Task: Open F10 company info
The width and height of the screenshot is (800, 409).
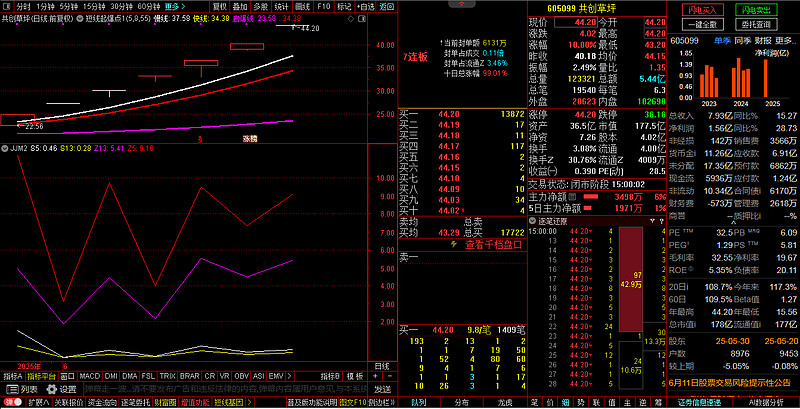Action: pos(323,7)
